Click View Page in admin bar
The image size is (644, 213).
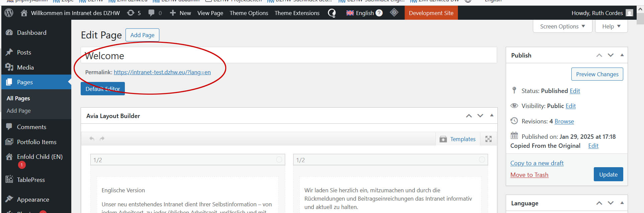tap(210, 13)
